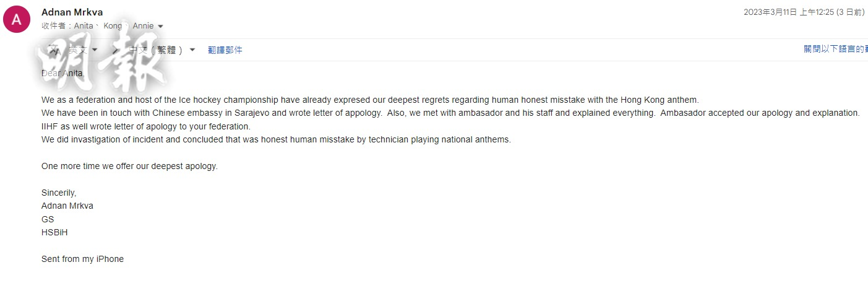This screenshot has width=868, height=283.
Task: Click the HSBiH signature line
Action: [54, 232]
